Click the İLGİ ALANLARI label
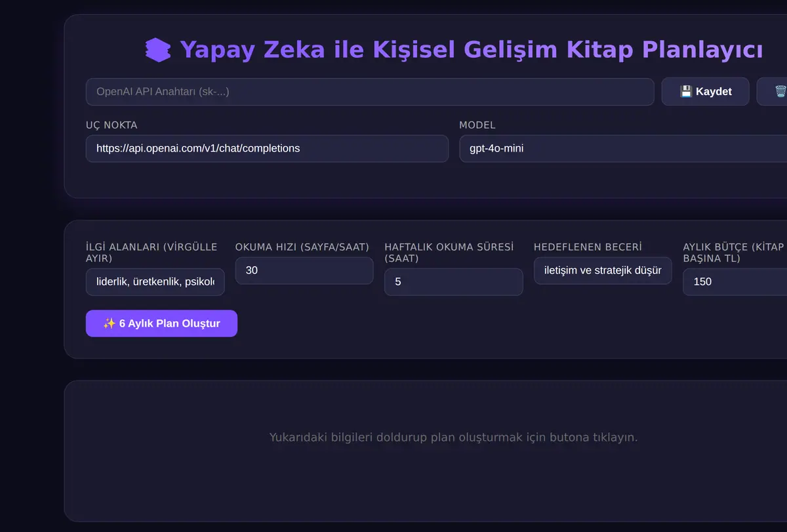 point(151,253)
